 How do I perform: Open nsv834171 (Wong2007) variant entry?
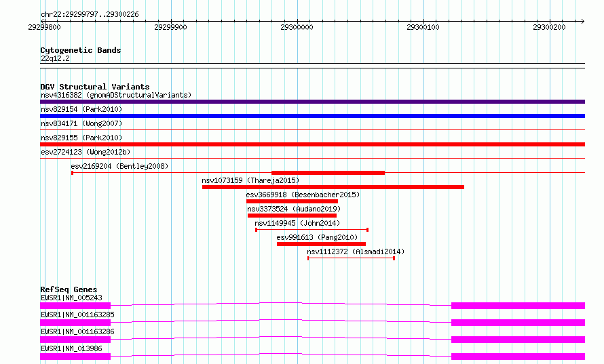tap(81, 123)
